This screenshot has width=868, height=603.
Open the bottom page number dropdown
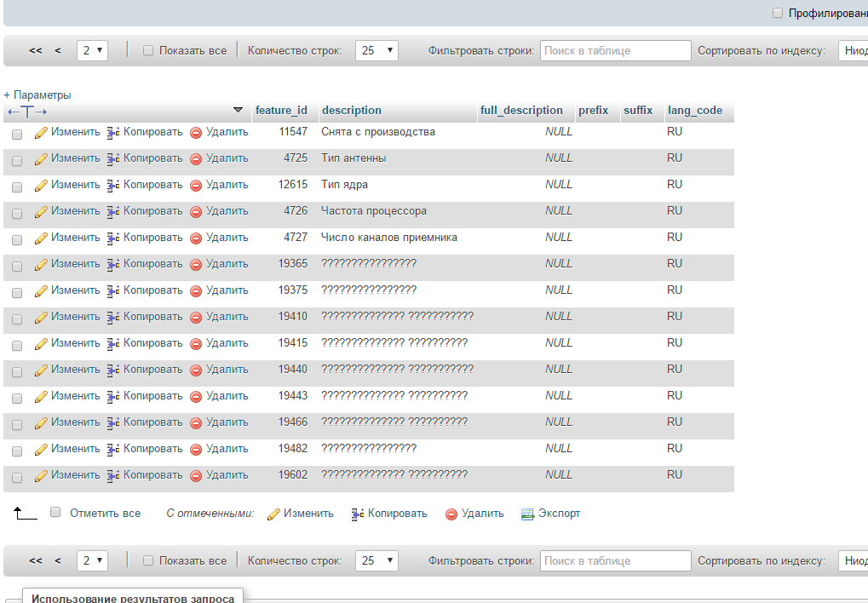point(93,560)
